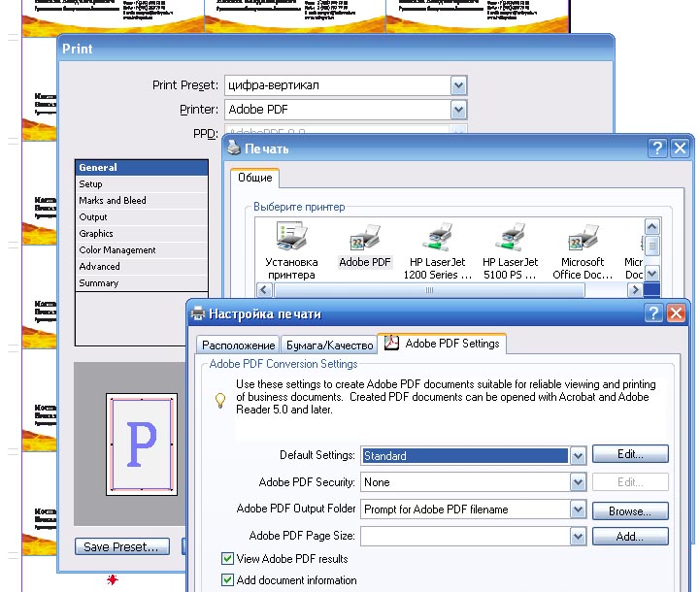This screenshot has height=592, width=700.
Task: Open the Graphics section
Action: click(142, 234)
